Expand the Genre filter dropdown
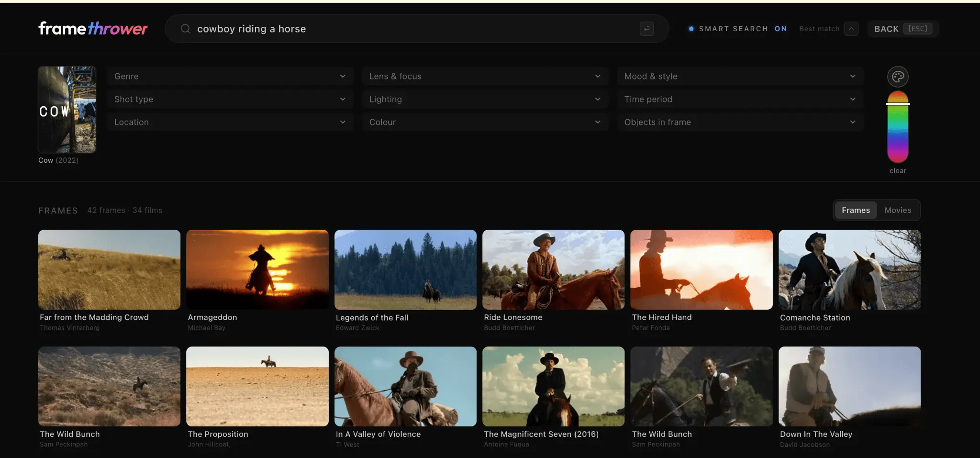 230,77
